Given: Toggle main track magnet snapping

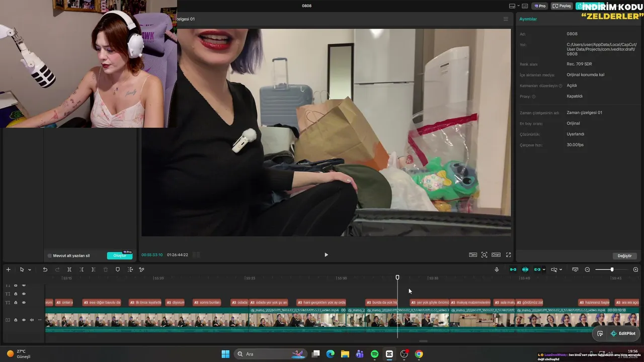Looking at the screenshot, I should [x=513, y=269].
